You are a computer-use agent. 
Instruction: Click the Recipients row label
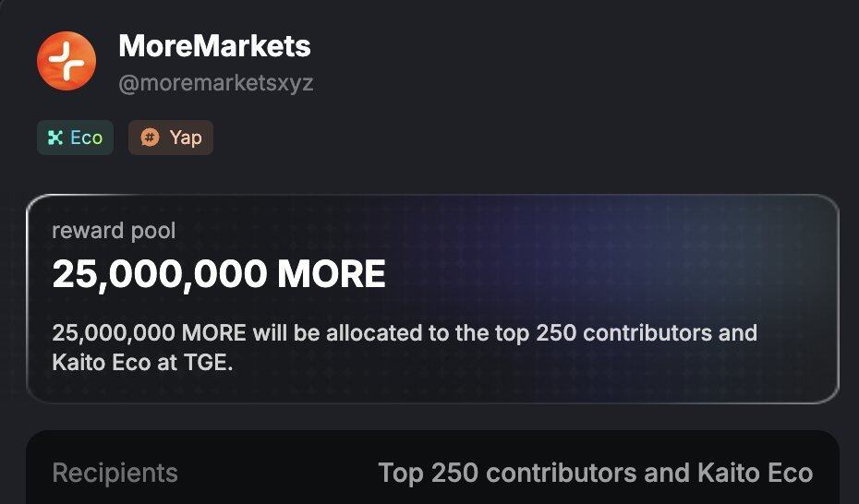115,474
